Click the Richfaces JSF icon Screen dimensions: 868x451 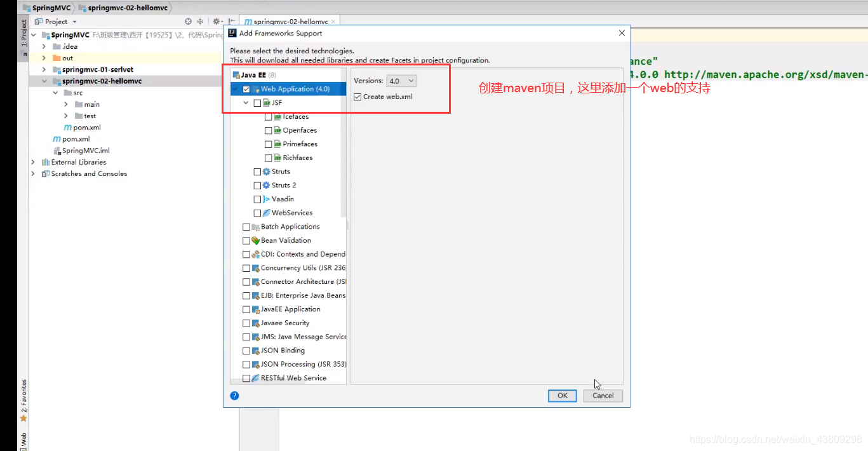(x=277, y=158)
